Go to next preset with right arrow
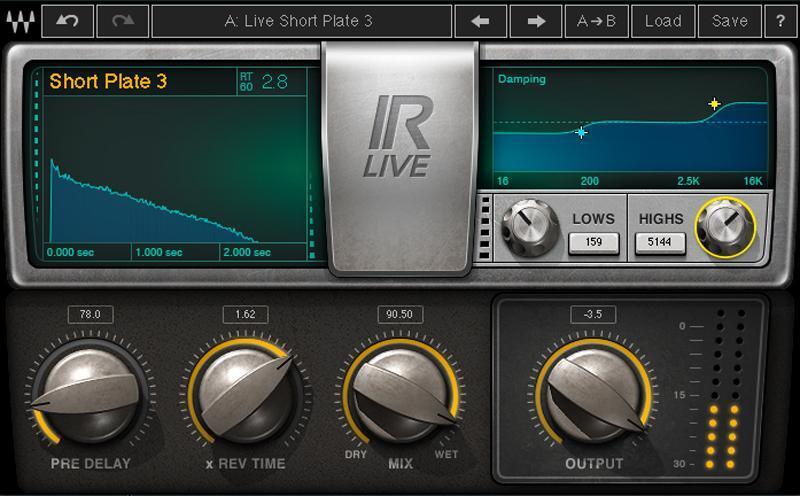 [536, 21]
